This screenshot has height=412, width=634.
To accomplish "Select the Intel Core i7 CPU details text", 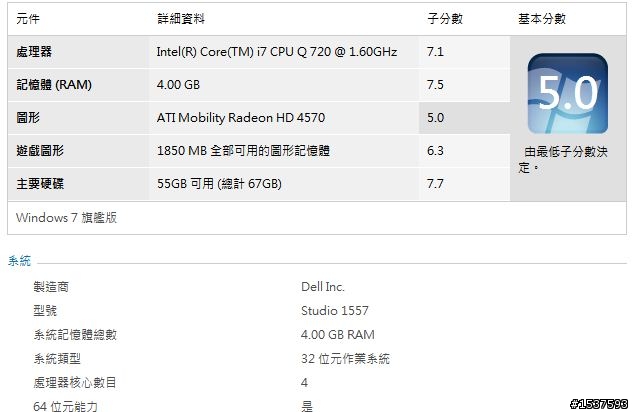I will click(277, 52).
